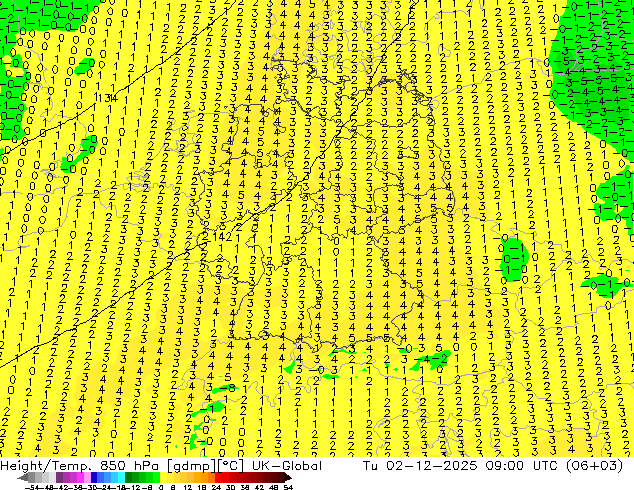Click the '850 hPa' level label

pyautogui.click(x=131, y=466)
